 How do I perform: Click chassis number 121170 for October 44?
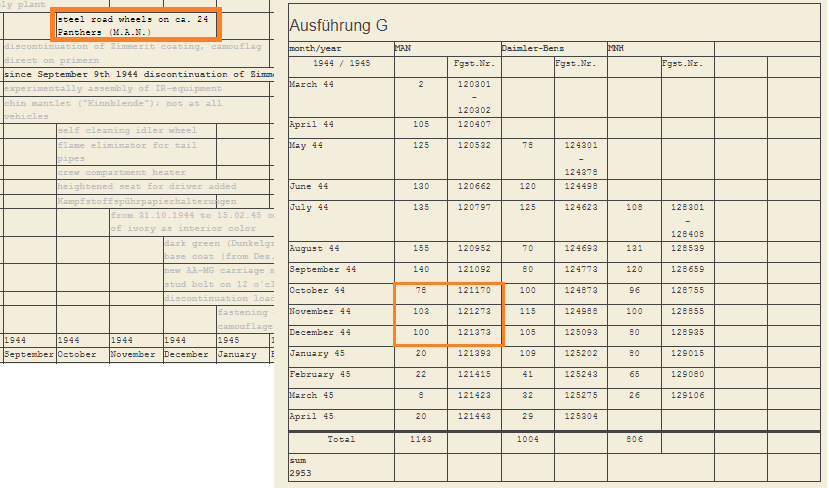click(x=474, y=290)
